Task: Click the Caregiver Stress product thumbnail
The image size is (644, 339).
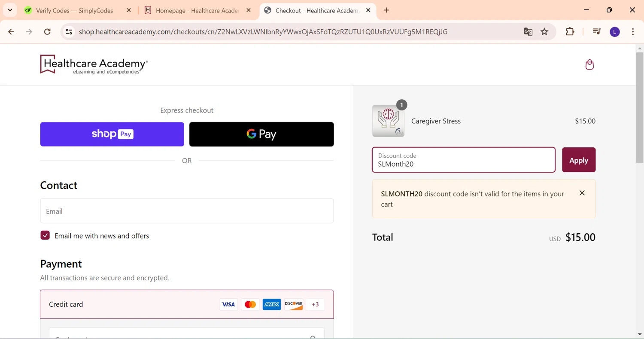Action: 389,121
